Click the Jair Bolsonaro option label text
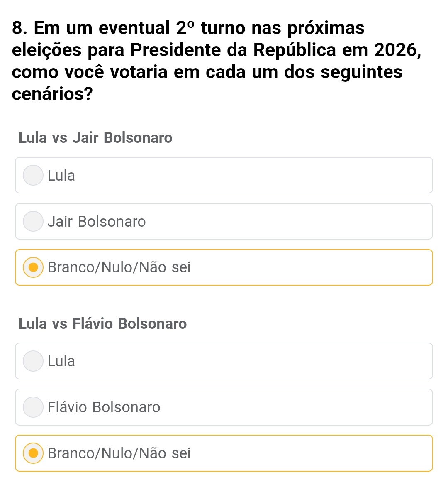448x497 pixels. 97,222
